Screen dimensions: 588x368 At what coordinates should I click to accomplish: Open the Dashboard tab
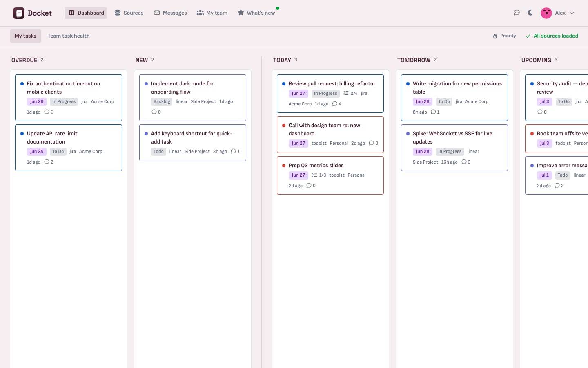coord(86,13)
